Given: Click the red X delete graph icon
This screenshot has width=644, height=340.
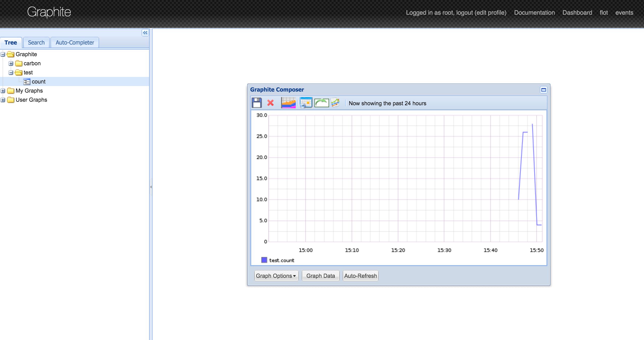Looking at the screenshot, I should click(x=270, y=103).
